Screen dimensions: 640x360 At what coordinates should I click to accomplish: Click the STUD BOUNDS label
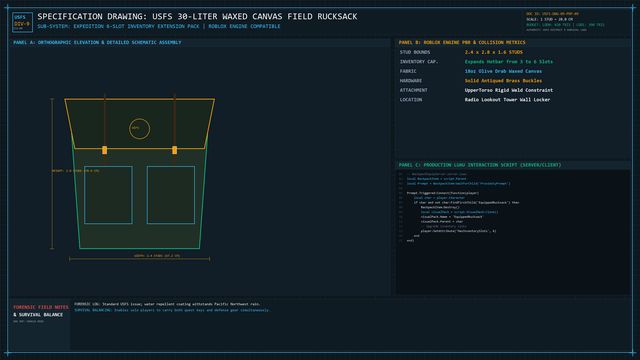pos(415,52)
